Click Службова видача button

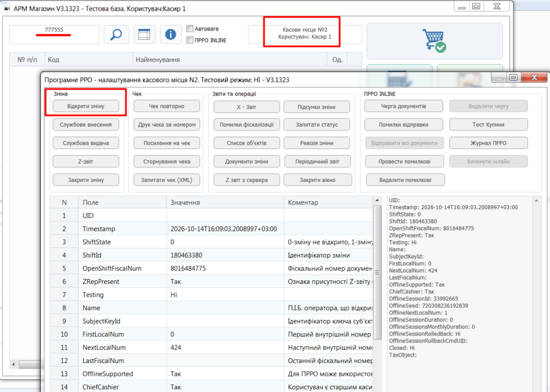(86, 143)
